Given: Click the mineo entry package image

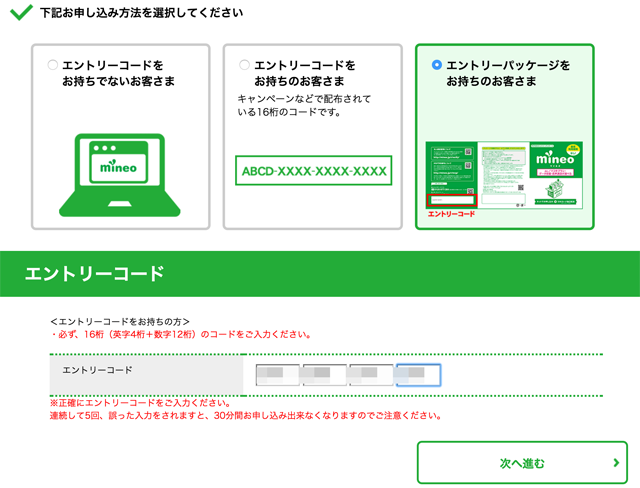Looking at the screenshot, I should (504, 175).
